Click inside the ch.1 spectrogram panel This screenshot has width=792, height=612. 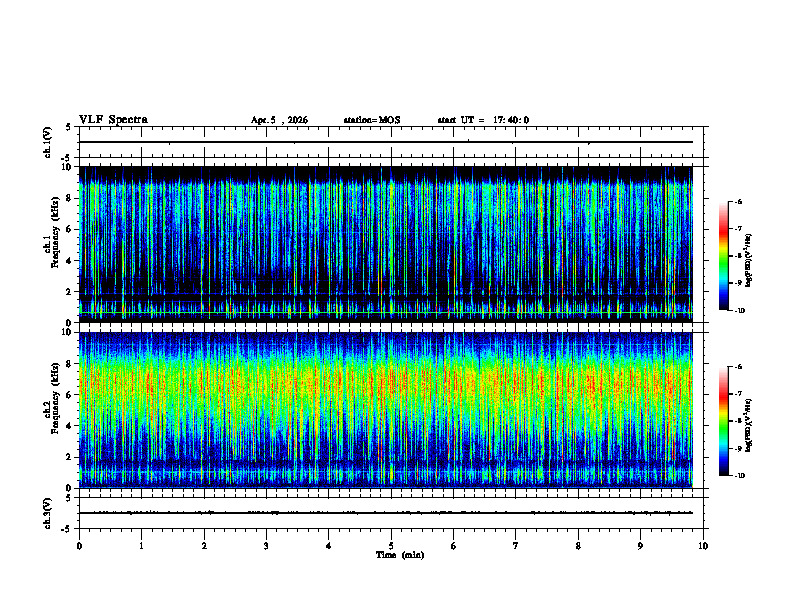(x=386, y=244)
